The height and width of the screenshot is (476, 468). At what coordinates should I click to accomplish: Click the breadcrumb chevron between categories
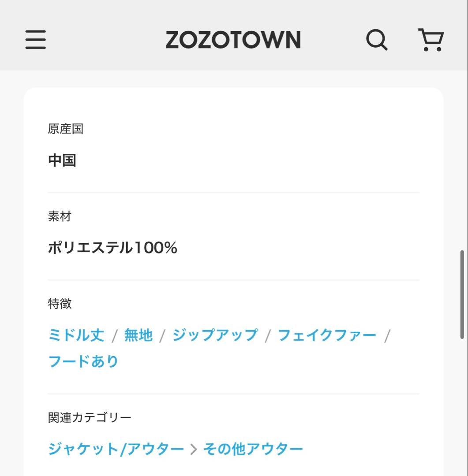click(x=193, y=449)
